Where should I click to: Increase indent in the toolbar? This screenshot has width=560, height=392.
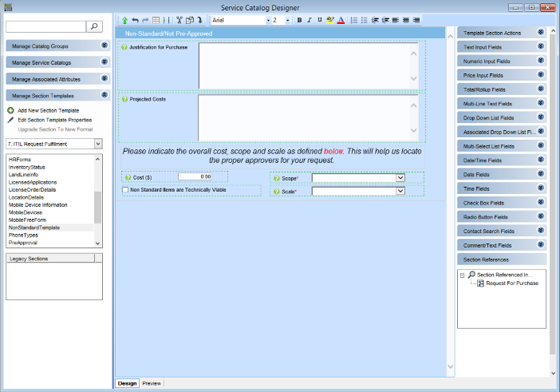point(385,20)
